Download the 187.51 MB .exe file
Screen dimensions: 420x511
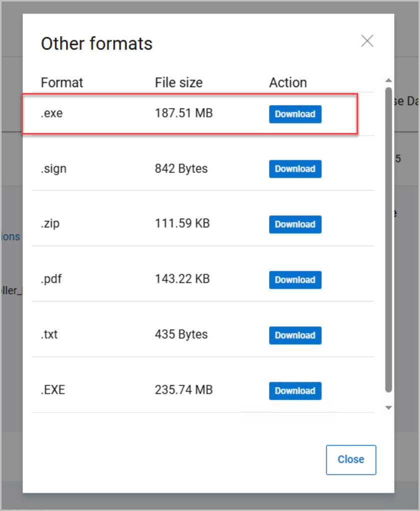(x=295, y=114)
